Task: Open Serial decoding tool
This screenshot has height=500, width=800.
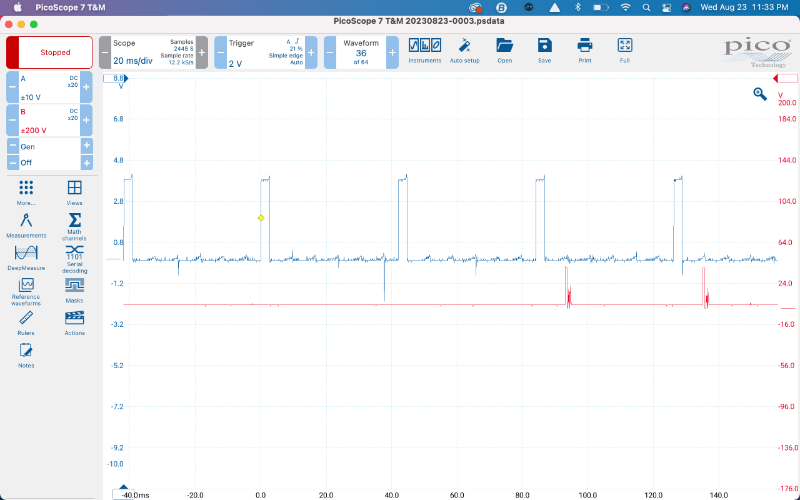Action: (74, 258)
